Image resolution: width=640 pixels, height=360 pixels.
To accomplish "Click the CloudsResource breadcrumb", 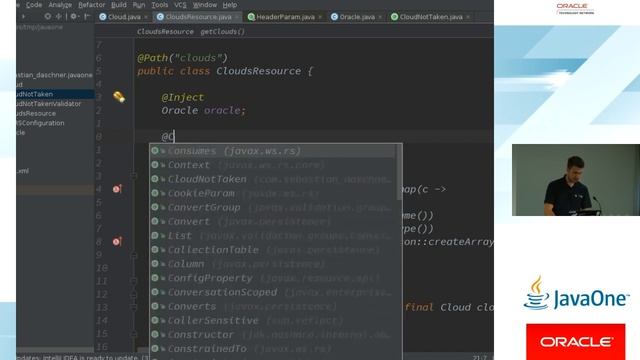I will (x=165, y=31).
